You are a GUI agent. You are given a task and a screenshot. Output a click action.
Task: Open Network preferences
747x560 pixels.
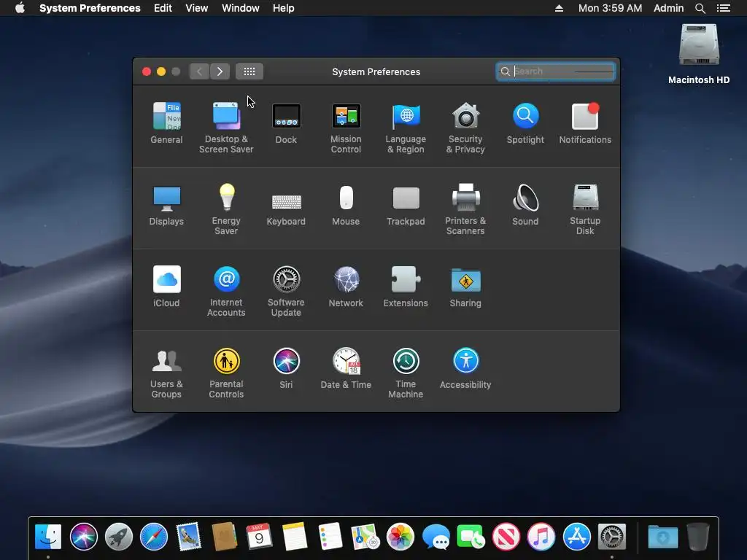(x=346, y=287)
